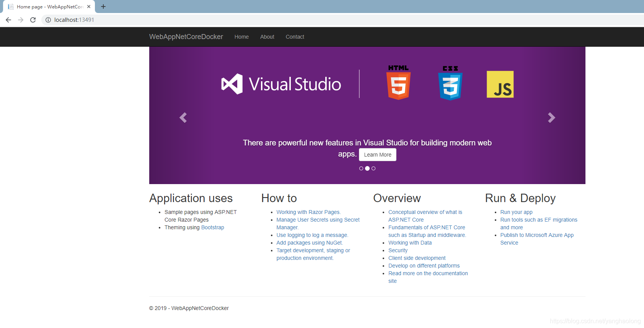
Task: Click the How to heading
Action: tap(279, 198)
